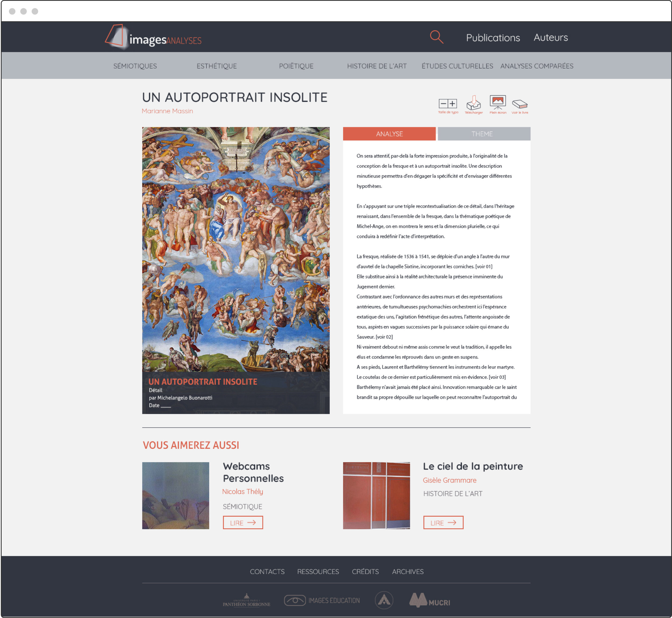Select HISTOIRE DE L'ART category
This screenshot has width=672, height=618.
click(377, 66)
